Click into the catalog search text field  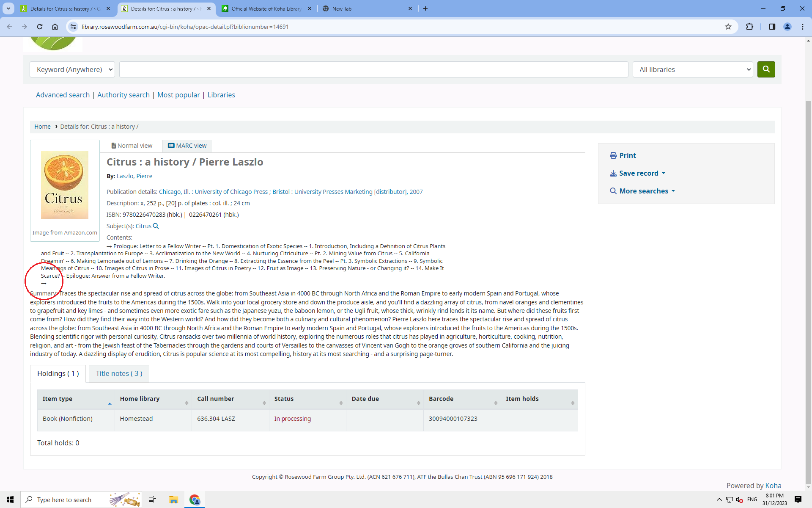click(373, 69)
